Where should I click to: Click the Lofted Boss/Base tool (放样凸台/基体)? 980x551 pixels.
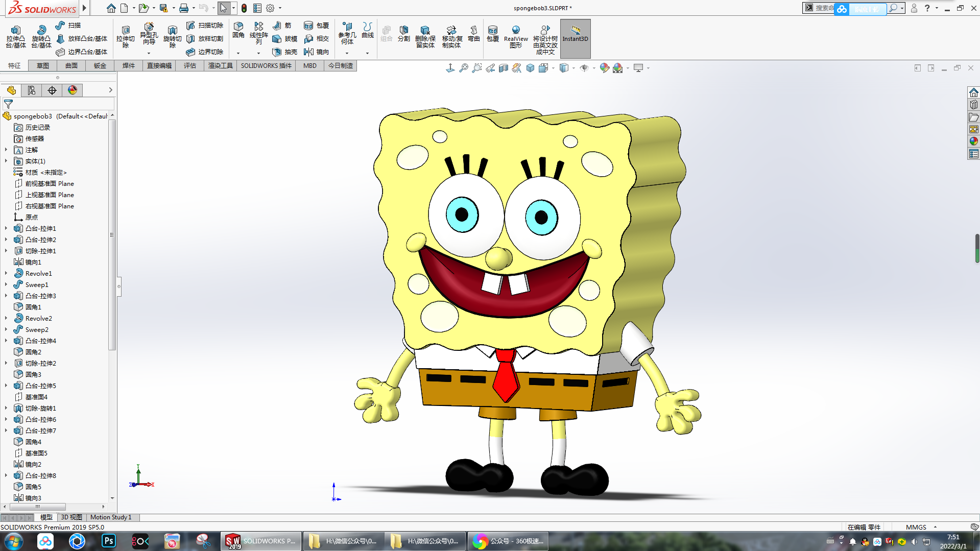(82, 38)
